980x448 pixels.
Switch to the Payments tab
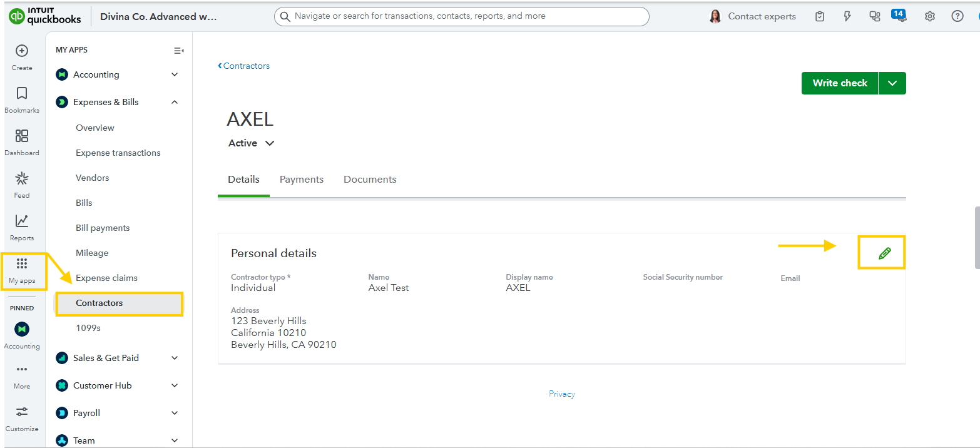pos(301,180)
